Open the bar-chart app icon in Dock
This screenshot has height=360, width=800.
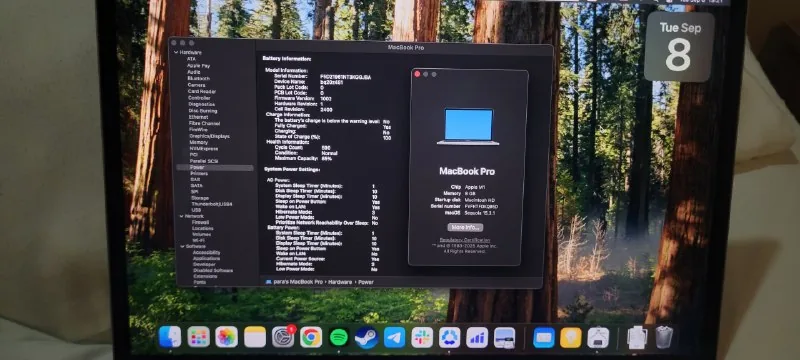tap(477, 337)
